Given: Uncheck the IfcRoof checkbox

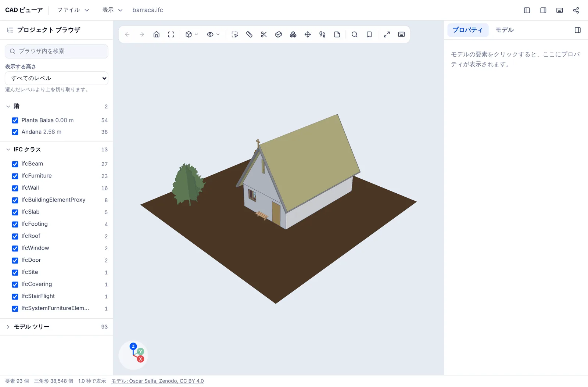Looking at the screenshot, I should pyautogui.click(x=15, y=236).
